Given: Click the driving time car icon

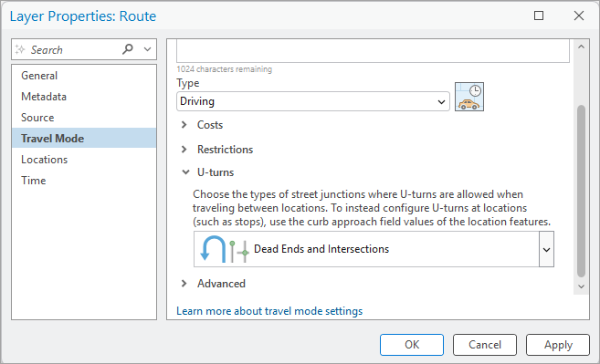Looking at the screenshot, I should pyautogui.click(x=469, y=97).
